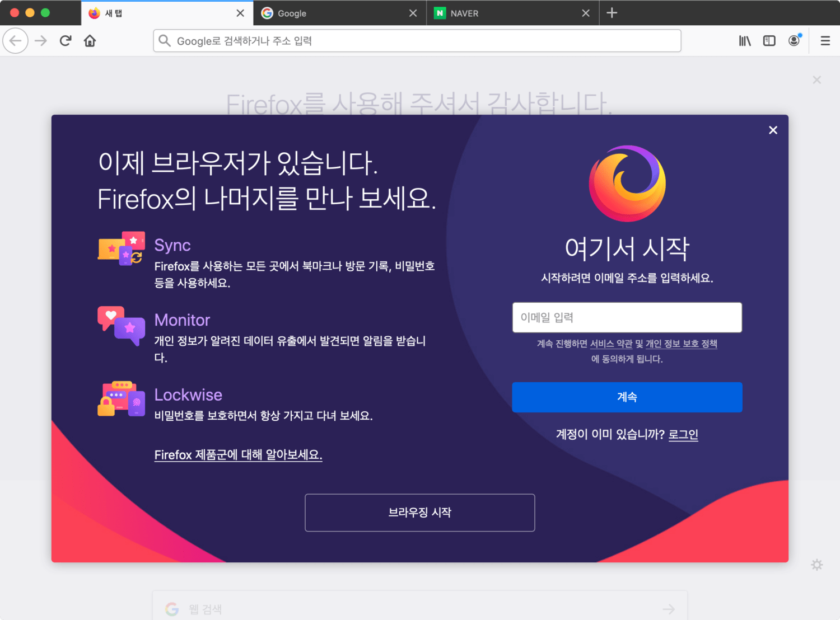Open the 로그인 link
840x620 pixels.
tap(684, 434)
